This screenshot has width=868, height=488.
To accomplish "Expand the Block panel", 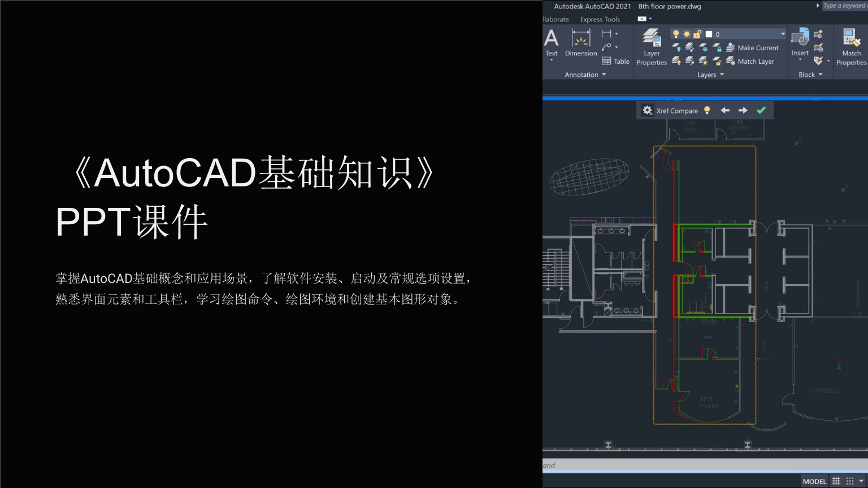I will 810,75.
